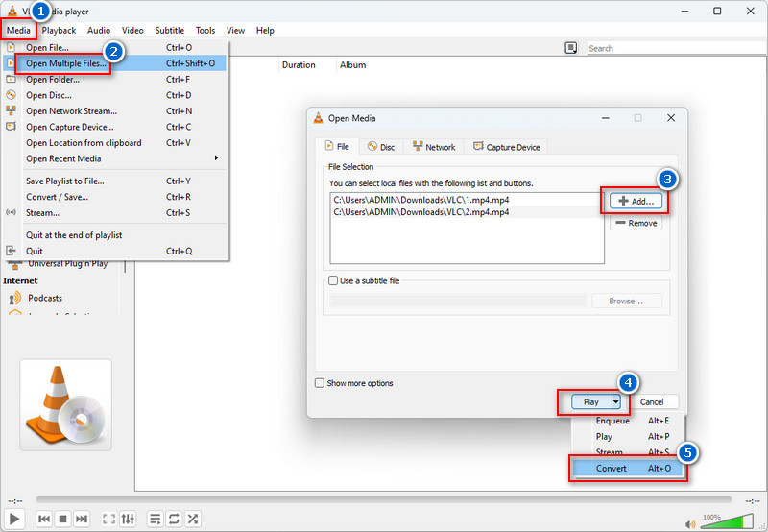Skip to previous media track
The width and height of the screenshot is (768, 532).
click(43, 519)
